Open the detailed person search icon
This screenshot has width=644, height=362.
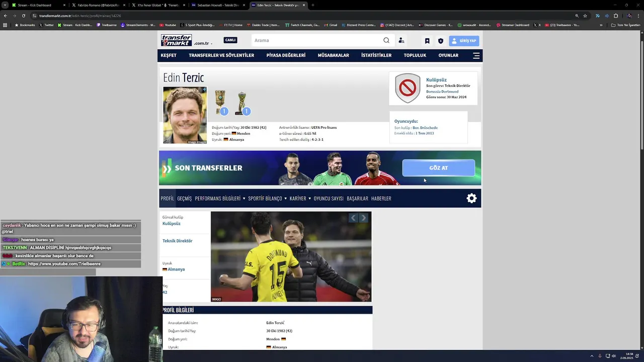(x=401, y=41)
